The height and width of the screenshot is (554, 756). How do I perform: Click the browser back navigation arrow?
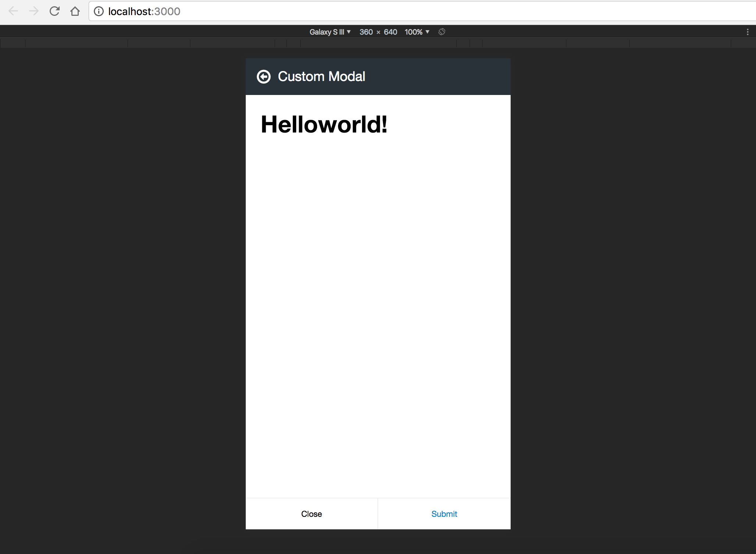point(13,11)
